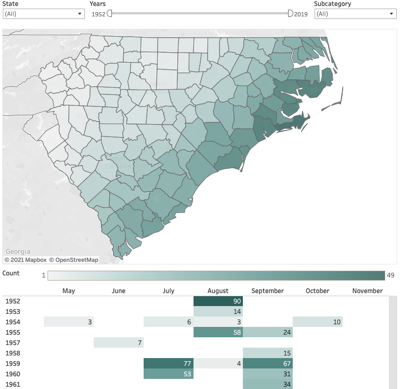Image resolution: width=400 pixels, height=389 pixels.
Task: Select the 1953 August cell showing 14
Action: pyautogui.click(x=218, y=312)
